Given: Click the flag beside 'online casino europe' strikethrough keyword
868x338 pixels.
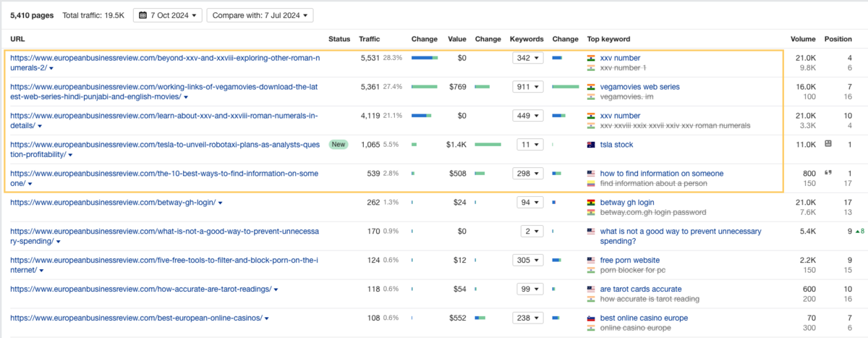Looking at the screenshot, I should [591, 328].
